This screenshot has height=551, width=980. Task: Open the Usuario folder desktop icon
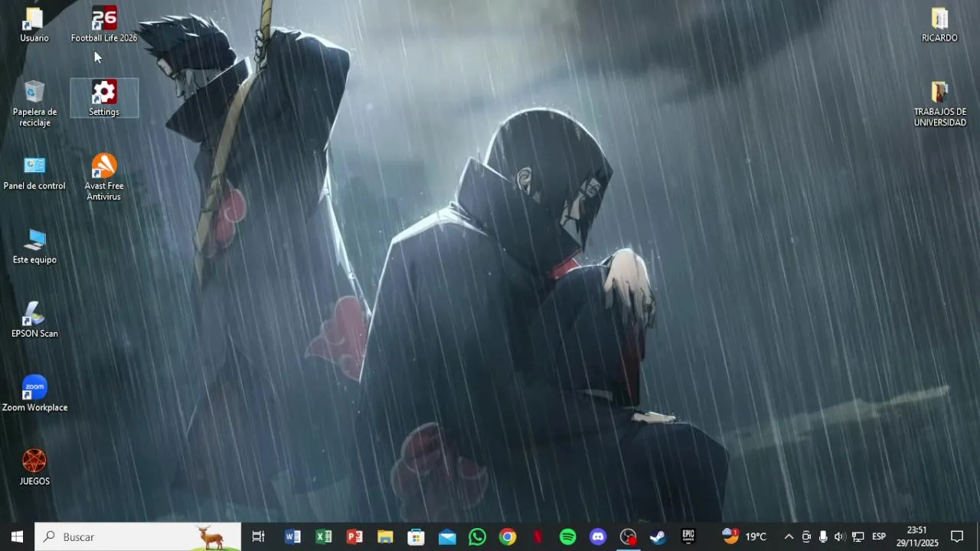34,24
